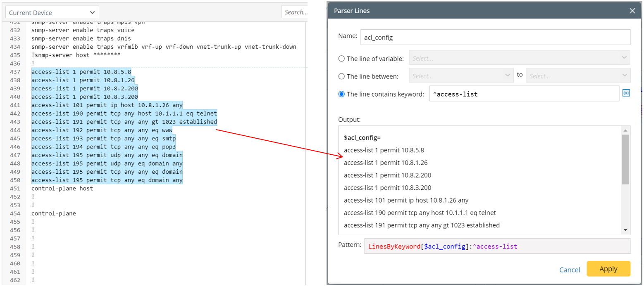
Task: Click the Cancel link
Action: 570,269
